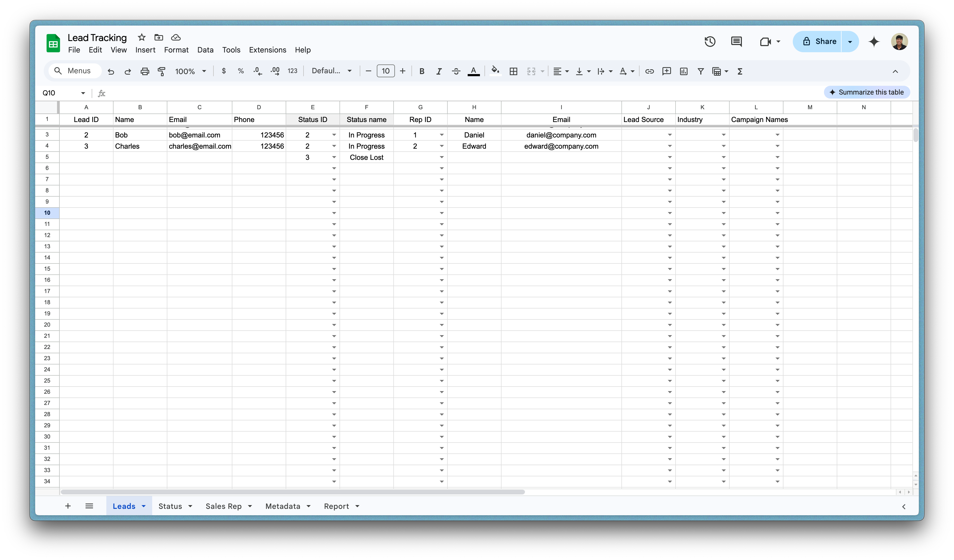Click the Insert link icon
Image resolution: width=954 pixels, height=560 pixels.
649,71
